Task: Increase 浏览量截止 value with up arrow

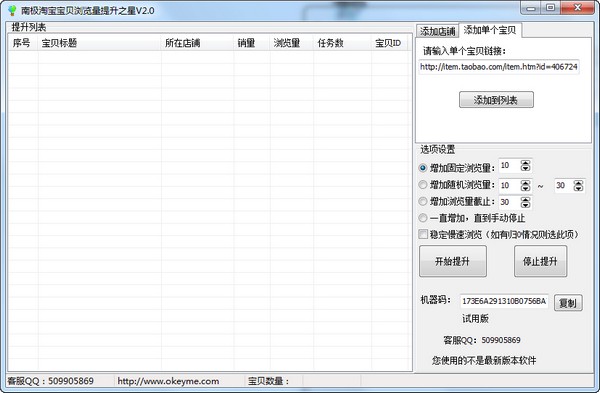Action: pyautogui.click(x=525, y=199)
